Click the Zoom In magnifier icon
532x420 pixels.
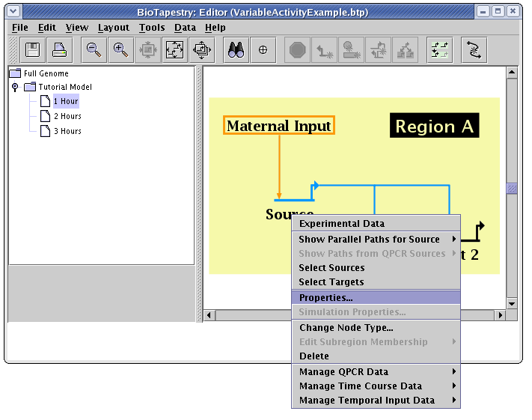(x=120, y=50)
